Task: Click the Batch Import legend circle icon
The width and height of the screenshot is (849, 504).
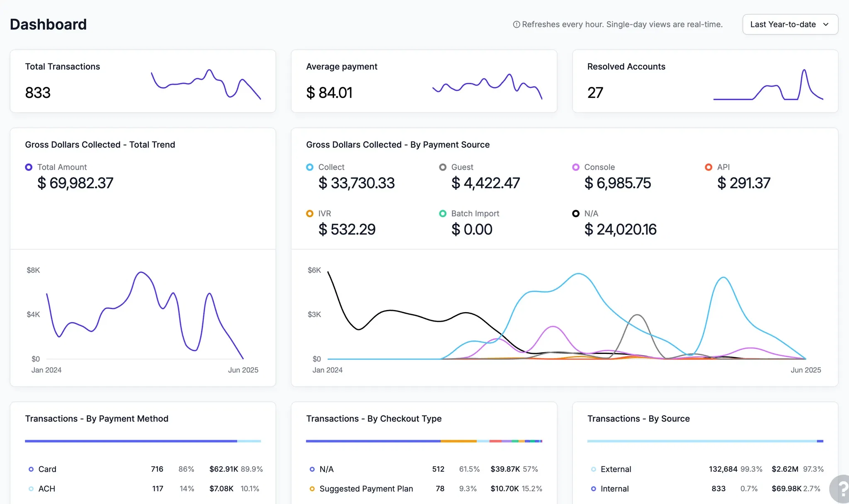Action: (443, 213)
